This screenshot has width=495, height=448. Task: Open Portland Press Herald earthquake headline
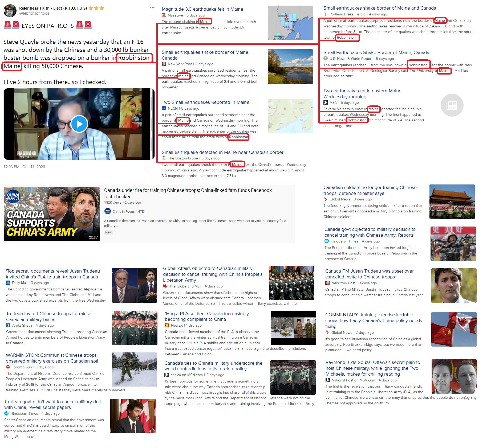(380, 8)
